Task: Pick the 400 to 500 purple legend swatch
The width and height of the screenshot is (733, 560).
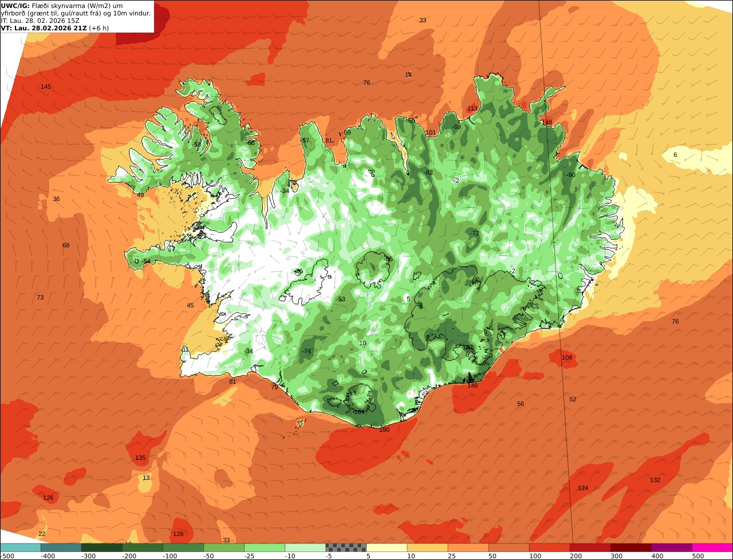Action: point(671,547)
